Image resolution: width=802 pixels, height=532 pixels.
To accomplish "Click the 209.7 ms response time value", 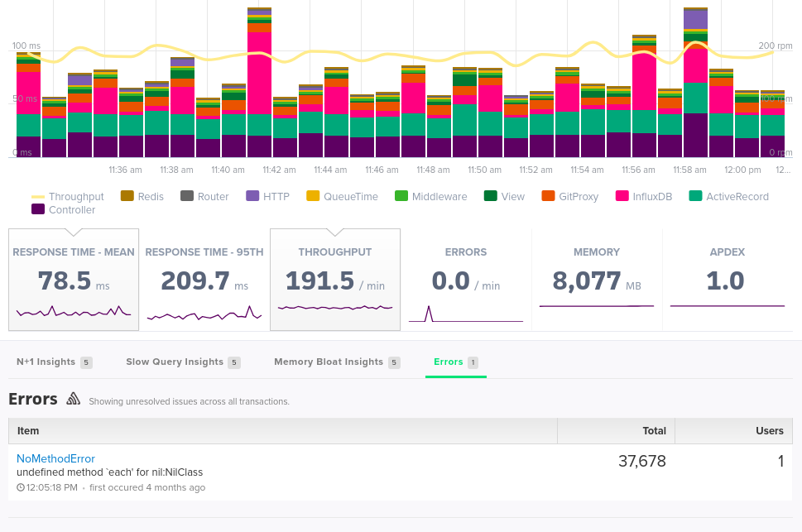I will (204, 280).
